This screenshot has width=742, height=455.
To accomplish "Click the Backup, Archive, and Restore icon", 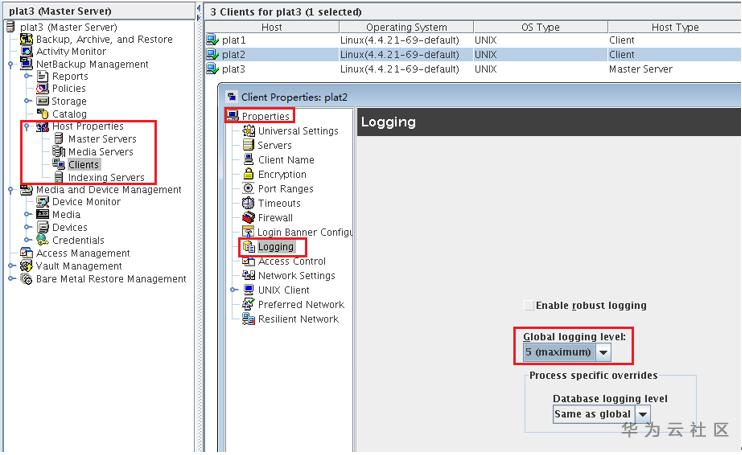I will click(26, 39).
